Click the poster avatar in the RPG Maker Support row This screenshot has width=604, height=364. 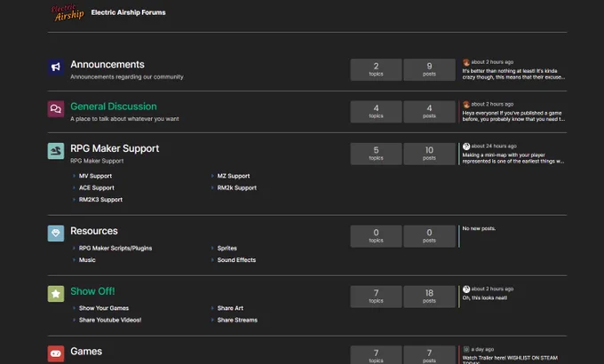[466, 146]
